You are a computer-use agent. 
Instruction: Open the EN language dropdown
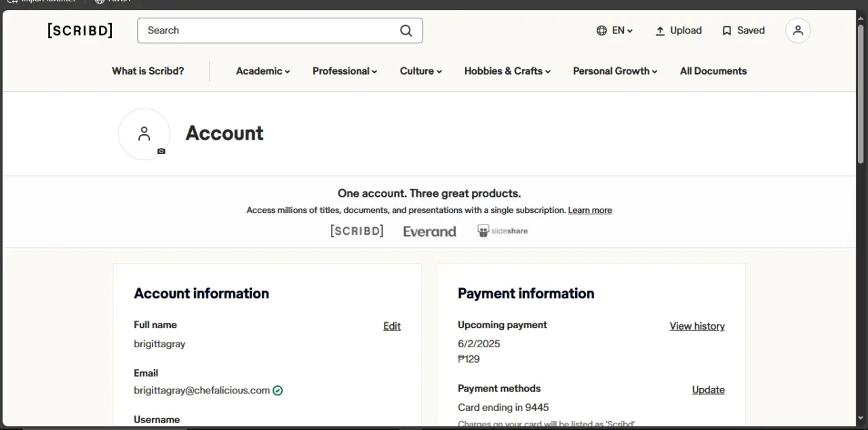(614, 31)
